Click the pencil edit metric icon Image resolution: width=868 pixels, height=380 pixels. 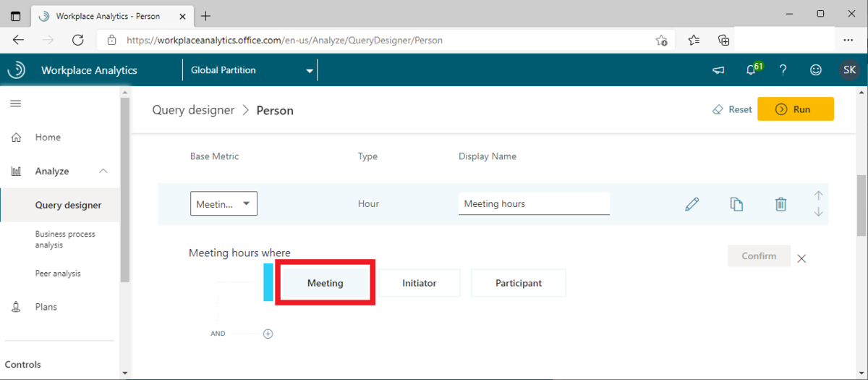(x=692, y=204)
